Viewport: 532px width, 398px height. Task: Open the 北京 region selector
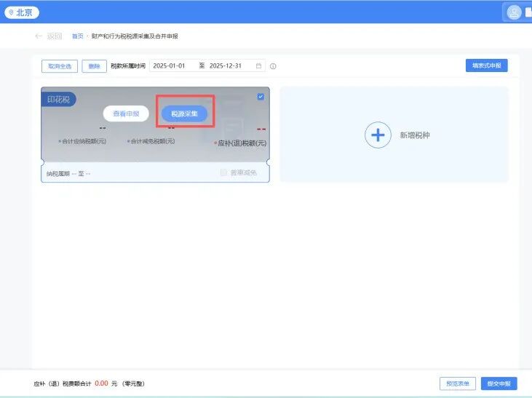point(21,12)
